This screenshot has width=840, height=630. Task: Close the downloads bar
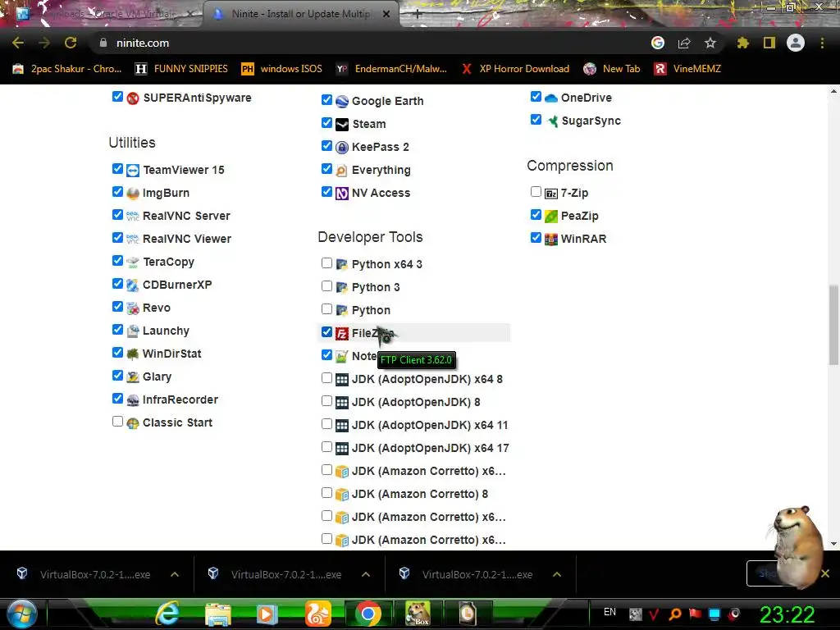click(825, 573)
